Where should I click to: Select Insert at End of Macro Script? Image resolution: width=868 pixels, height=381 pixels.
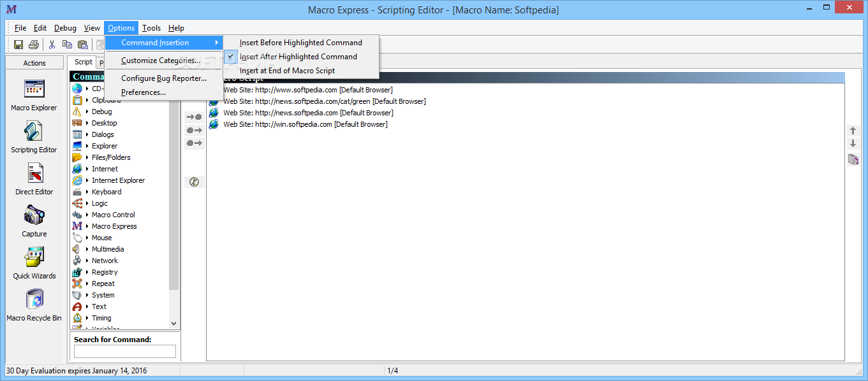coord(301,71)
